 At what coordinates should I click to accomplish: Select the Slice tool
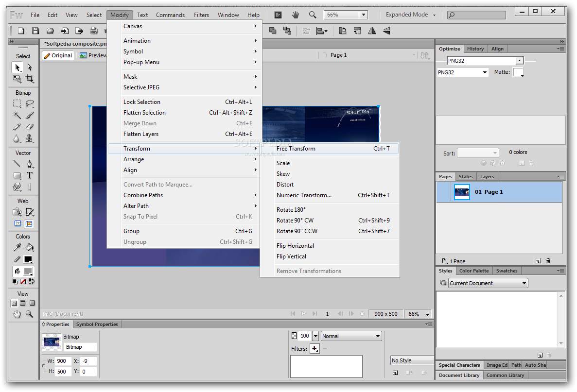(30, 212)
